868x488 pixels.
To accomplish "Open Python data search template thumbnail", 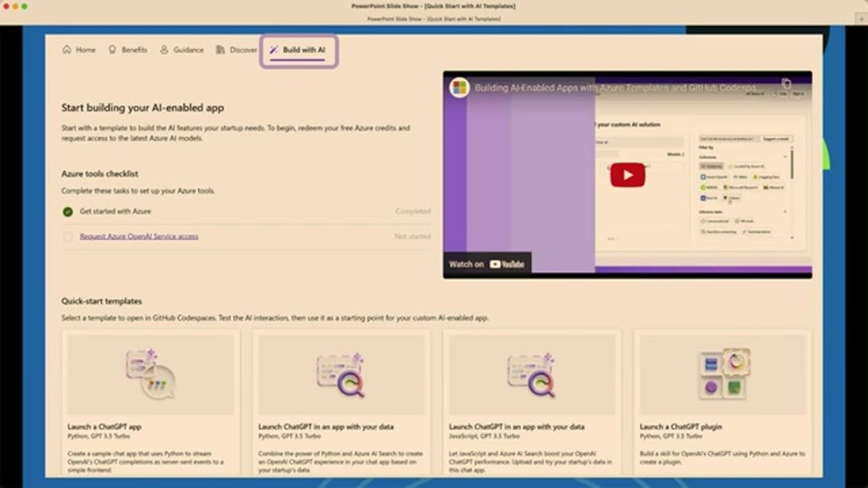I will (341, 374).
